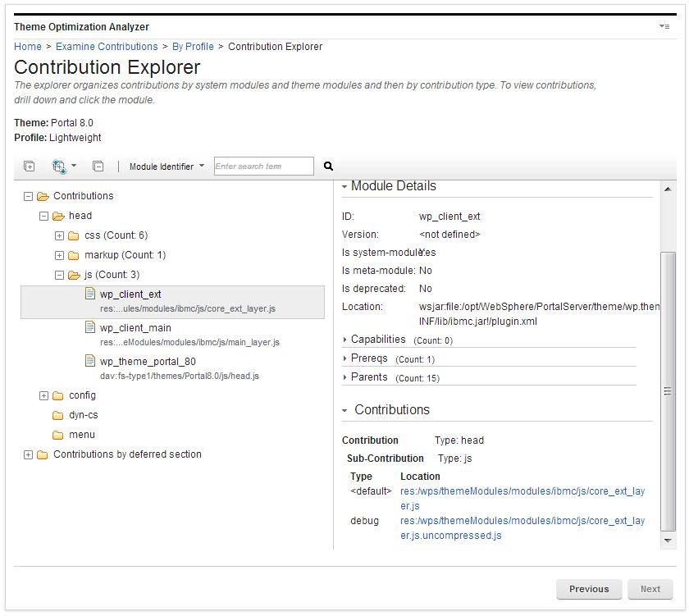The height and width of the screenshot is (616, 689).
Task: Expand Contributions by deferred section
Action: (28, 454)
